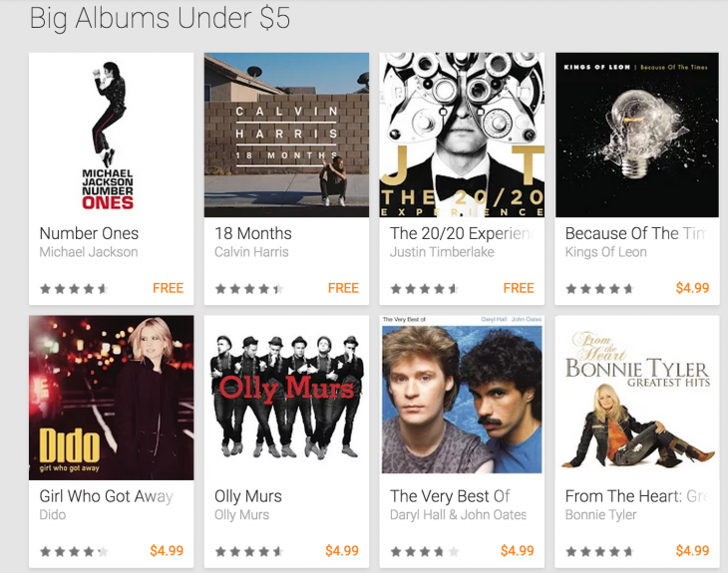Click the Justin Timberlake artist name
Screen dimensions: 728x573
442,252
